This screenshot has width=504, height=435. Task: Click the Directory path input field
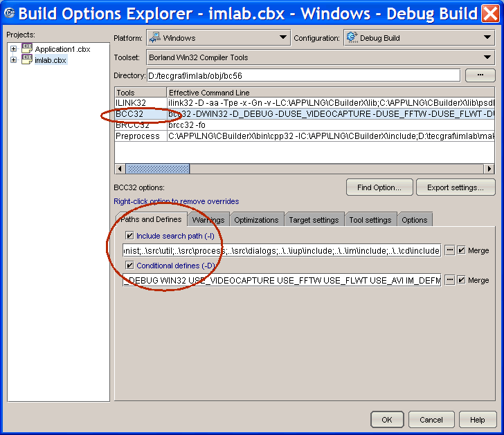pos(303,75)
